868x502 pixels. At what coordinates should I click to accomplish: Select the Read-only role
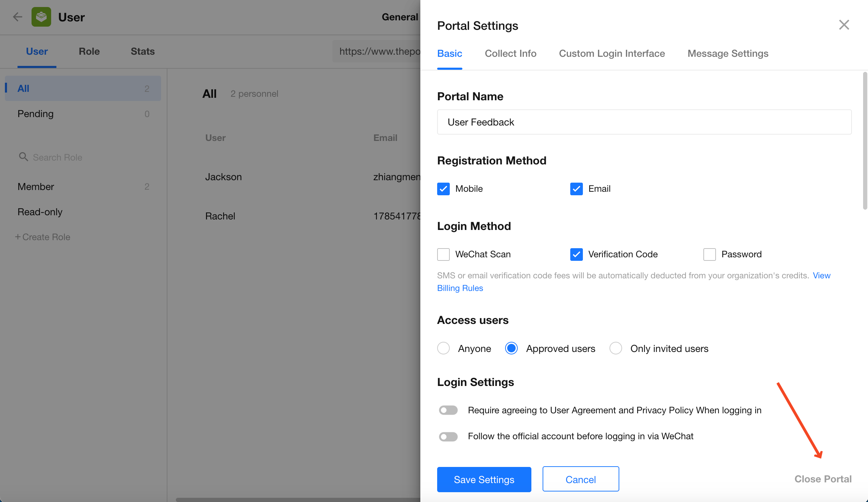83,212
